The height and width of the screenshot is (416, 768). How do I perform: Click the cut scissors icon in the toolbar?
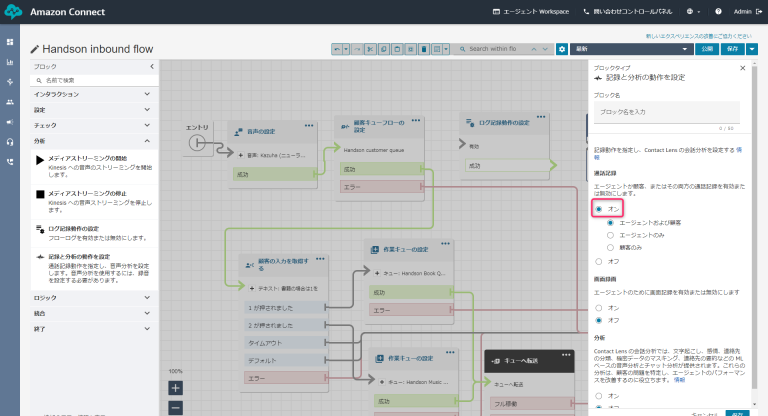371,48
